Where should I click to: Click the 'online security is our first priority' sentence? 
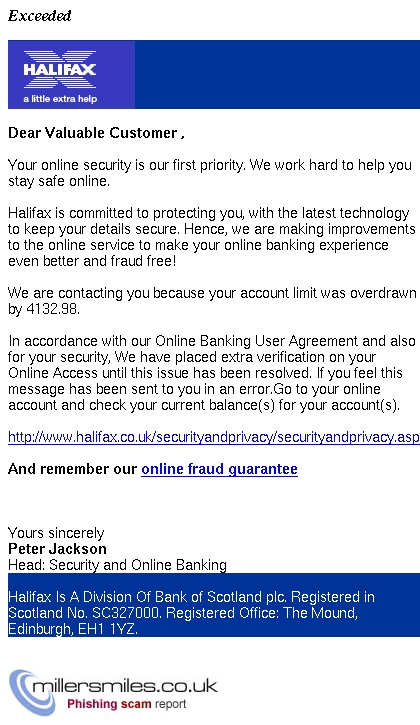[210, 173]
